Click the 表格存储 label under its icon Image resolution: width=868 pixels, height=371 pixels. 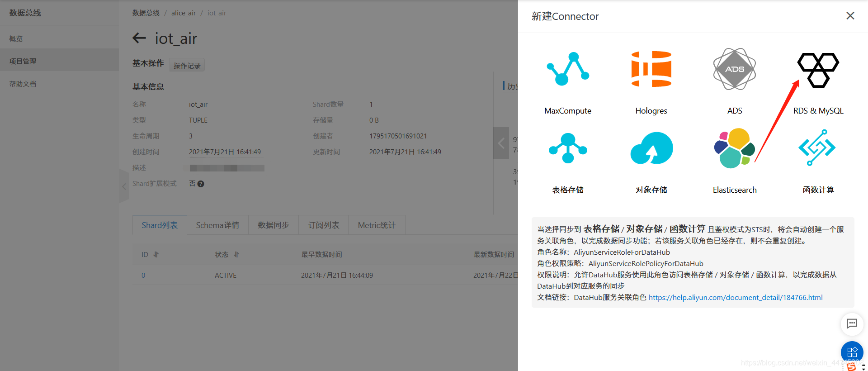(x=568, y=190)
